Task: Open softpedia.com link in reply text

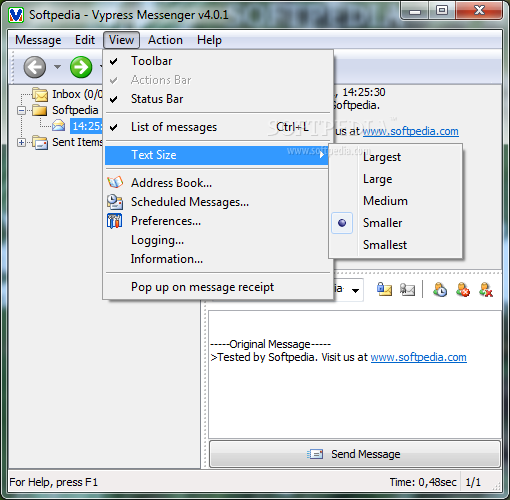Action: (x=419, y=357)
